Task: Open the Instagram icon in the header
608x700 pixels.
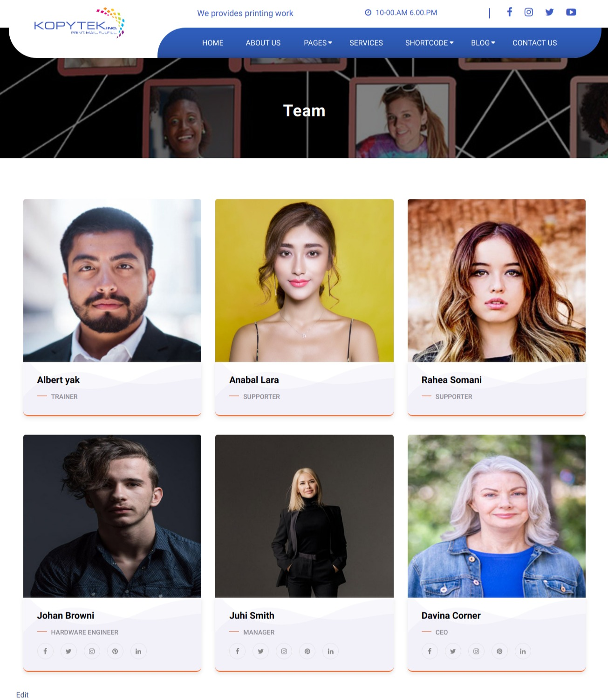Action: pyautogui.click(x=528, y=12)
